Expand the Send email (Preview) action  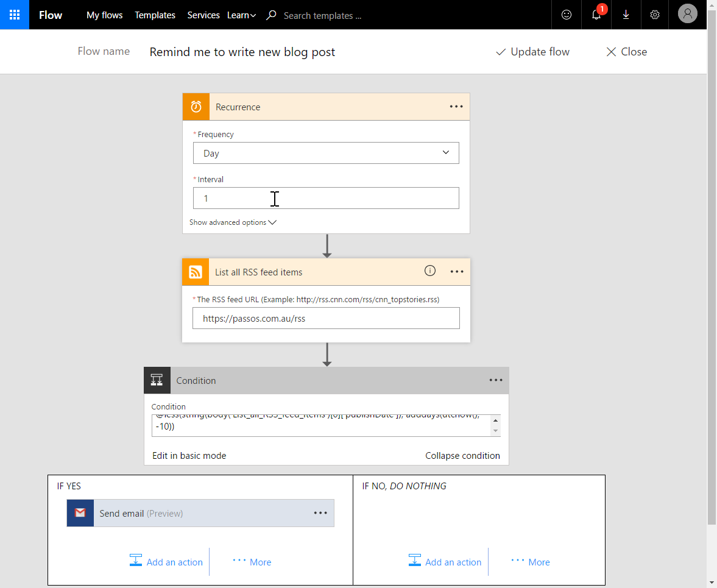tap(200, 513)
